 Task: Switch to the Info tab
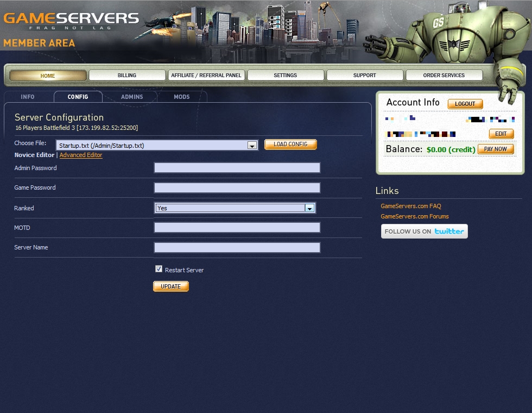point(28,97)
